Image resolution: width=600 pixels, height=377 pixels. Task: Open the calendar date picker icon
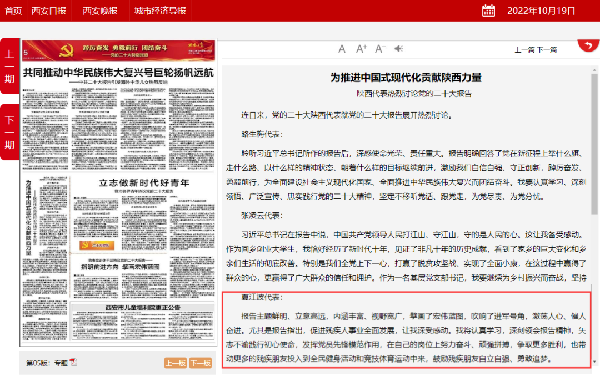click(x=488, y=10)
